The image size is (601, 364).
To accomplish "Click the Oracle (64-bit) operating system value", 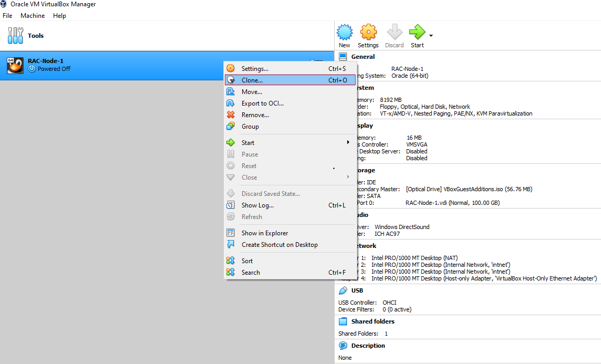I will coord(410,76).
